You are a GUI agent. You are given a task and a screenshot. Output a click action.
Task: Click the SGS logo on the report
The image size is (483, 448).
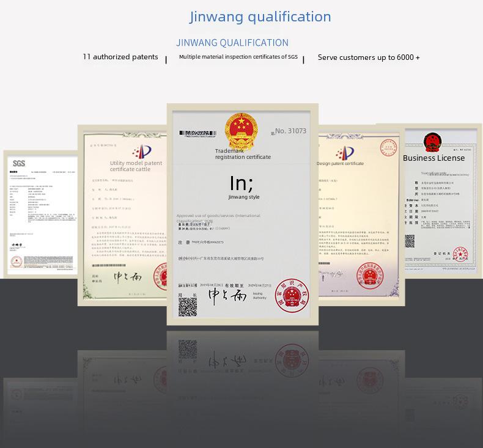tap(19, 164)
